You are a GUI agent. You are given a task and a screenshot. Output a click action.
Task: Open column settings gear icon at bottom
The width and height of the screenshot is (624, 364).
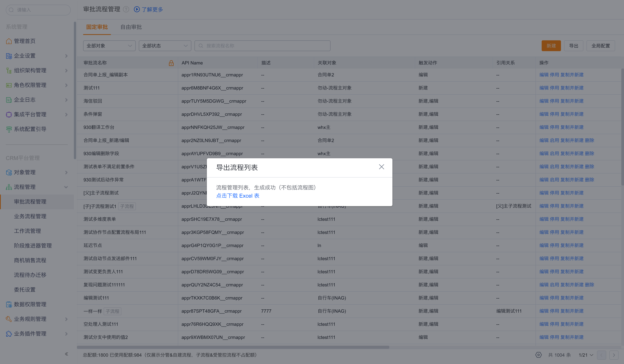538,355
